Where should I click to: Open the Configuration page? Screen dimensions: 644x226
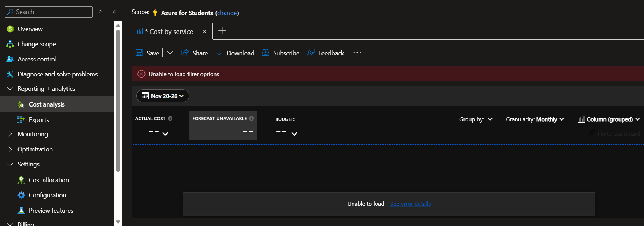[47, 195]
